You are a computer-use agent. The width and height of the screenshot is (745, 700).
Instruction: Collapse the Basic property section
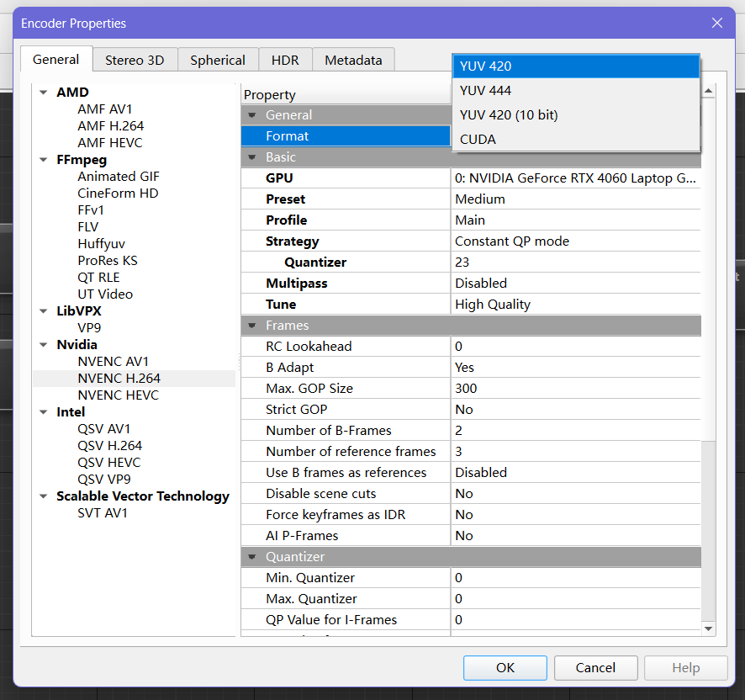tap(251, 157)
